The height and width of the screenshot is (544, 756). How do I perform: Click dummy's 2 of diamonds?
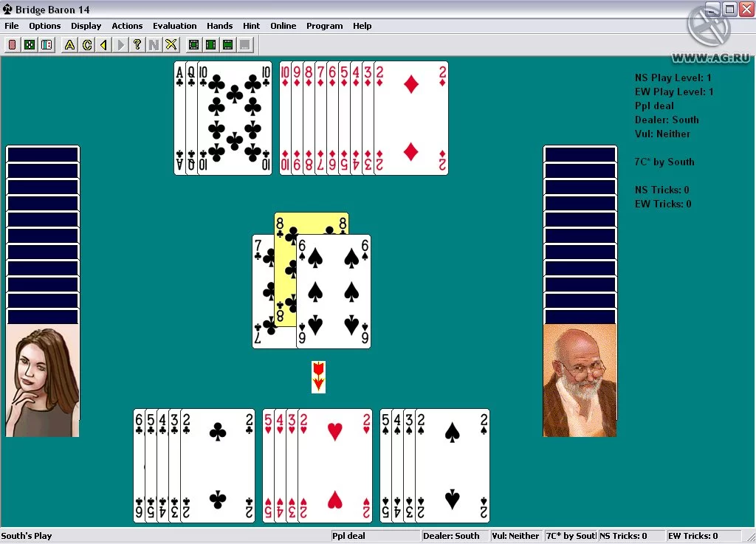coord(411,118)
